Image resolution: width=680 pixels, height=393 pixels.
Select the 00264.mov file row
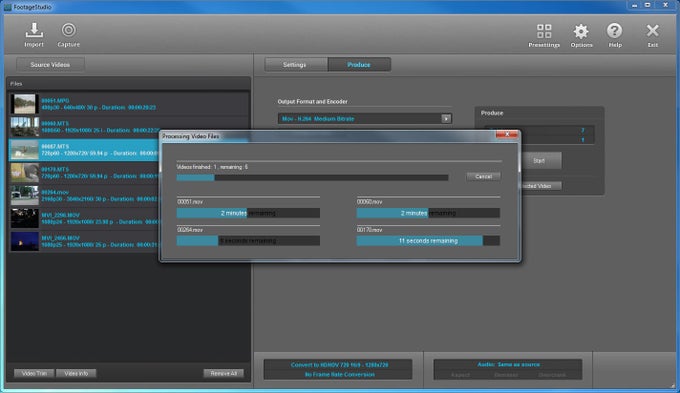(x=85, y=196)
